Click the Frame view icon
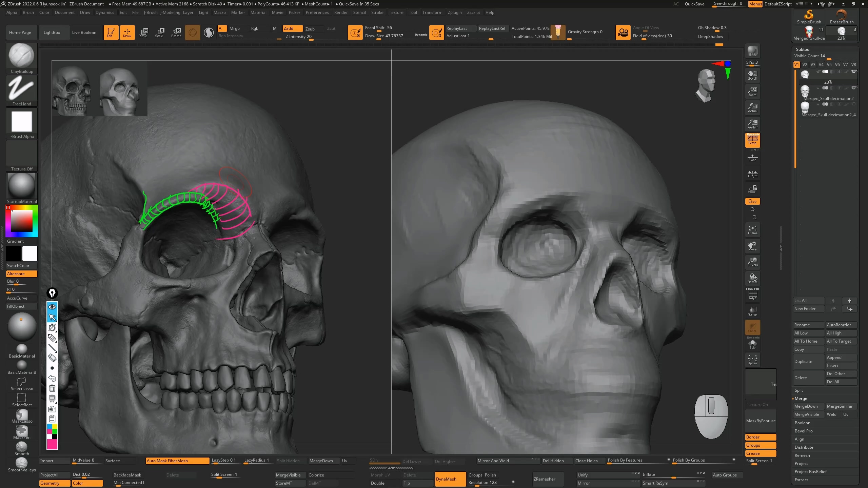The image size is (868, 488). coord(752,230)
